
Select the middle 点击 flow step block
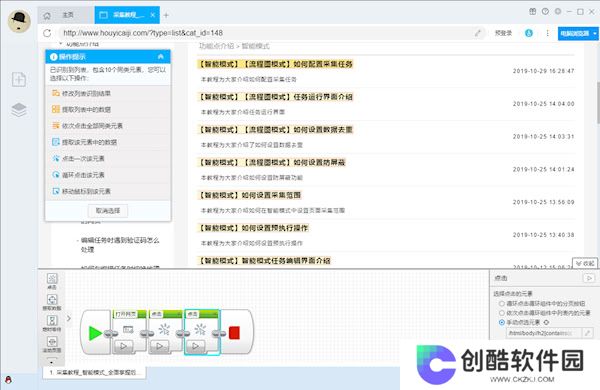click(165, 331)
